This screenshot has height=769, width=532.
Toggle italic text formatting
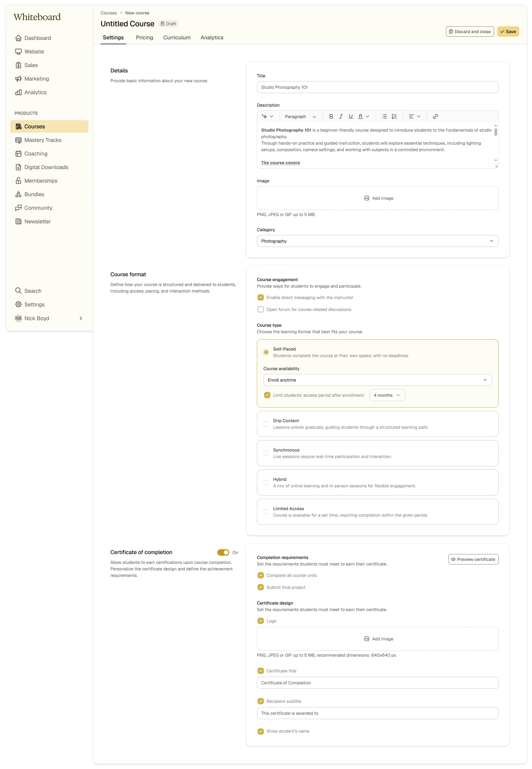pyautogui.click(x=341, y=116)
